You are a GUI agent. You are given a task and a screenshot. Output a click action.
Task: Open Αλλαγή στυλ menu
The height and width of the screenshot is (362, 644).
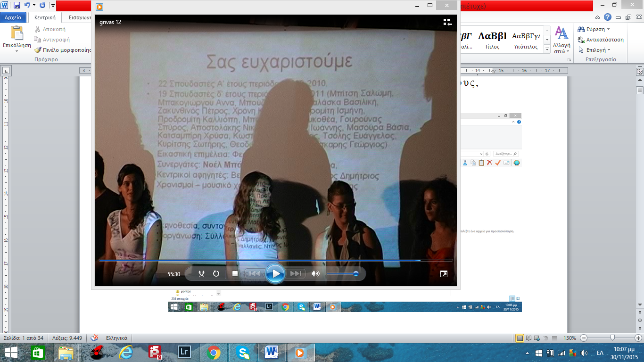[x=561, y=40]
